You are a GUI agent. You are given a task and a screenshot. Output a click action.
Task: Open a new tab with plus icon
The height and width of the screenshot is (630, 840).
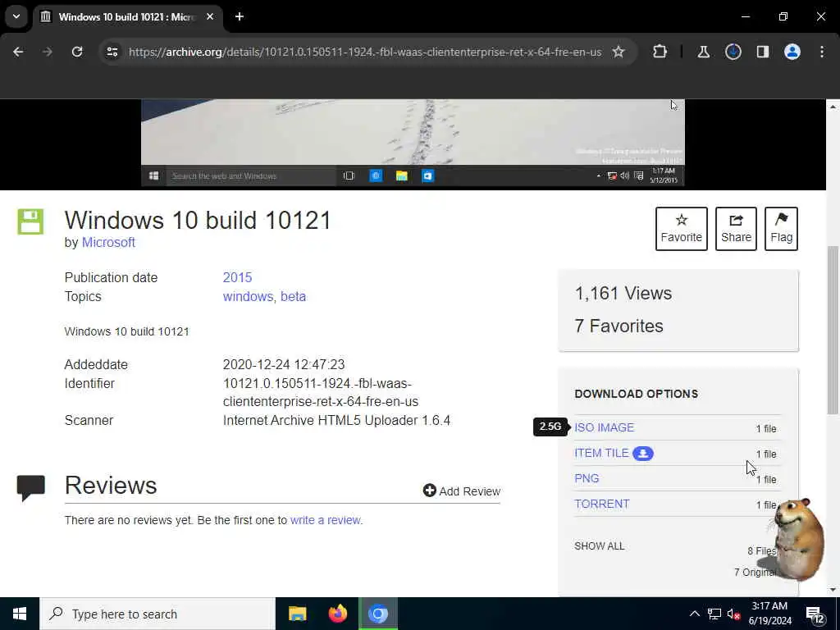240,16
